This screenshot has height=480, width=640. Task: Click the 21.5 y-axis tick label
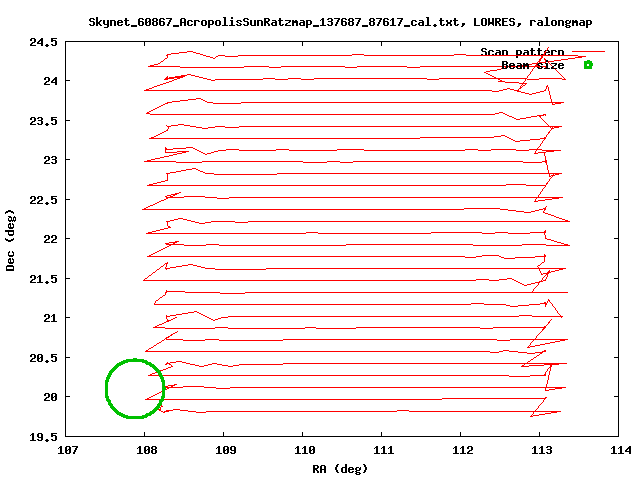click(43, 279)
